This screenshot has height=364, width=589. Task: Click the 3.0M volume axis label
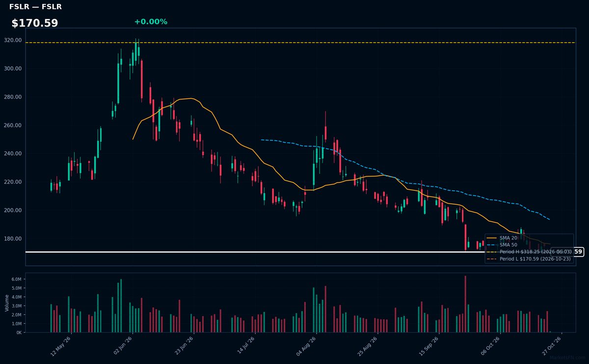pyautogui.click(x=16, y=306)
